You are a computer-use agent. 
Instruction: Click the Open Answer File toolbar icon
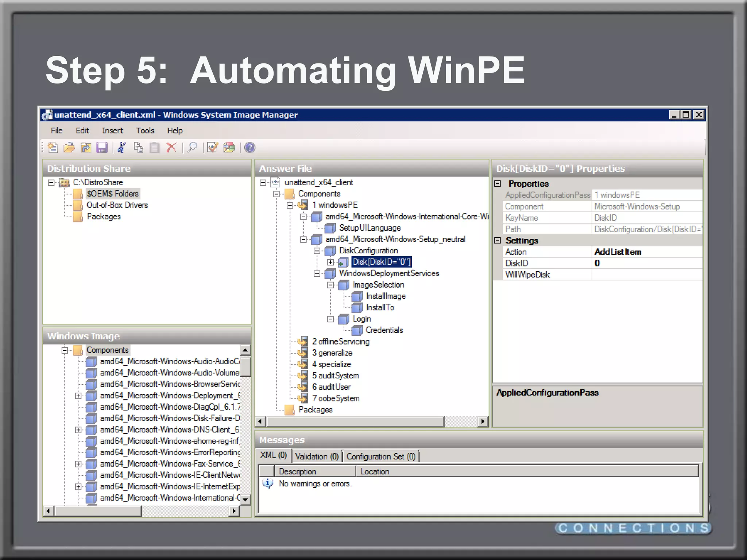69,148
